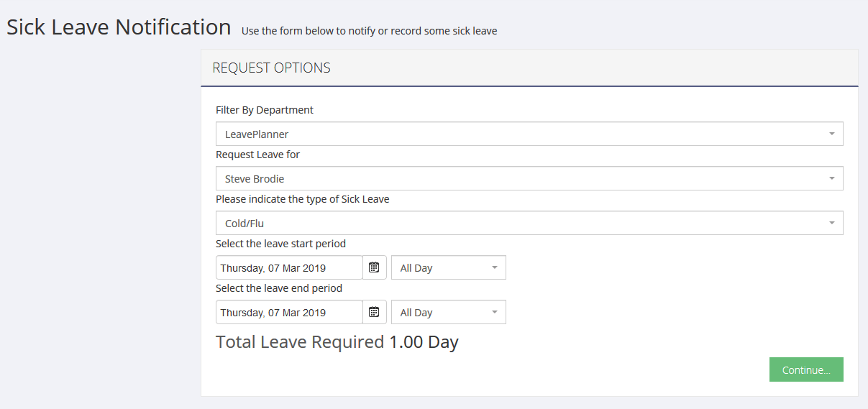Click the Total Leave Required 1.00 Day text
The height and width of the screenshot is (409, 868).
point(337,342)
